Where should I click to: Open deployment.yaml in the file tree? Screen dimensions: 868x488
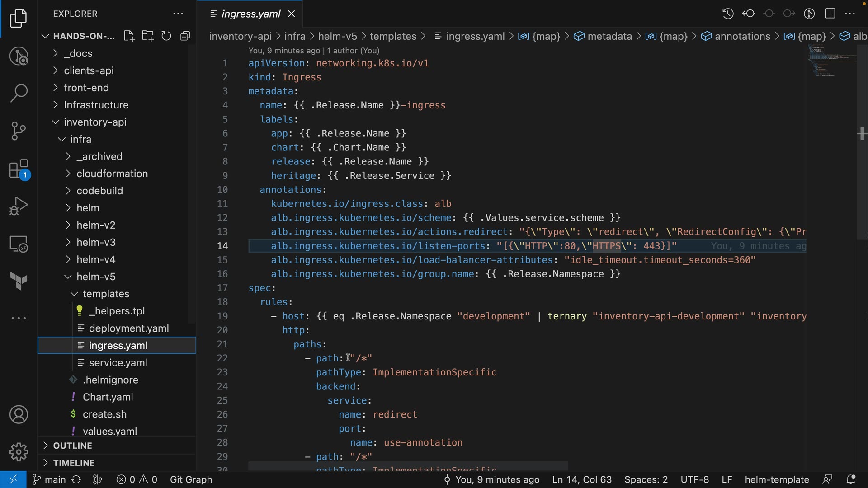tap(129, 328)
